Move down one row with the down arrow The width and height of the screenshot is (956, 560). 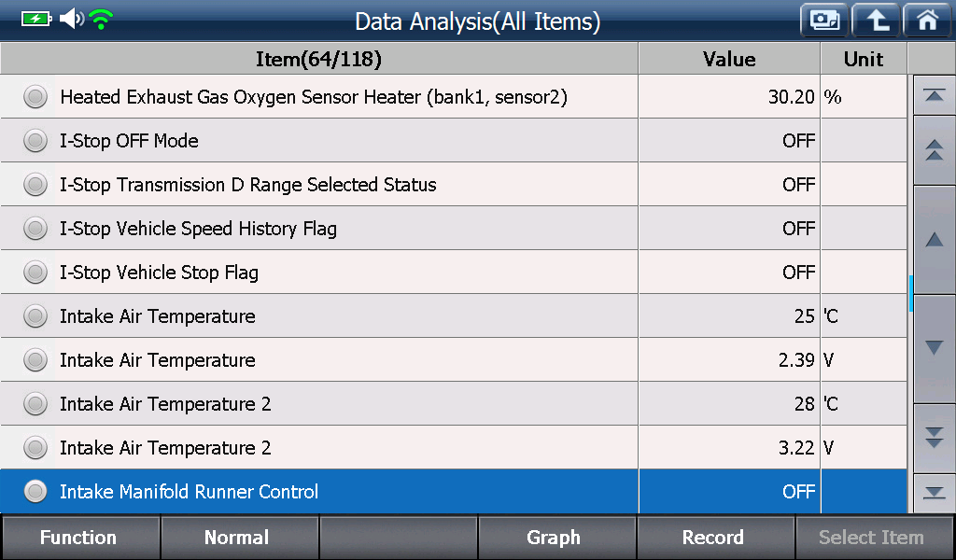934,348
